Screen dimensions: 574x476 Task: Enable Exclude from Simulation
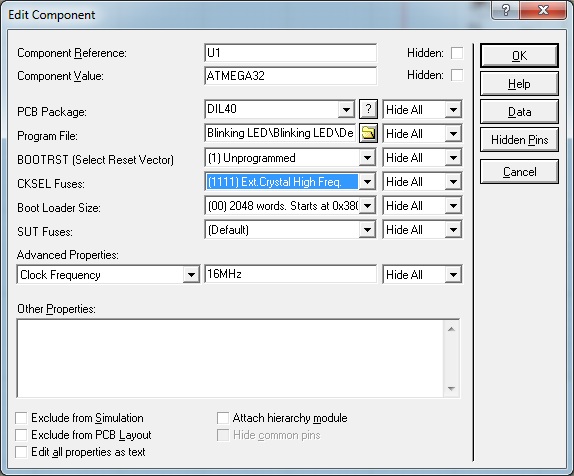click(21, 418)
